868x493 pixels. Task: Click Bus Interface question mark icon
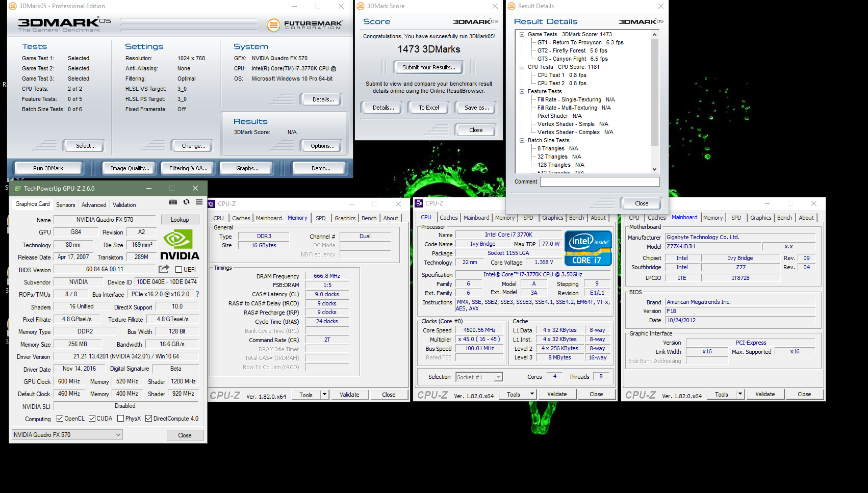(x=197, y=294)
